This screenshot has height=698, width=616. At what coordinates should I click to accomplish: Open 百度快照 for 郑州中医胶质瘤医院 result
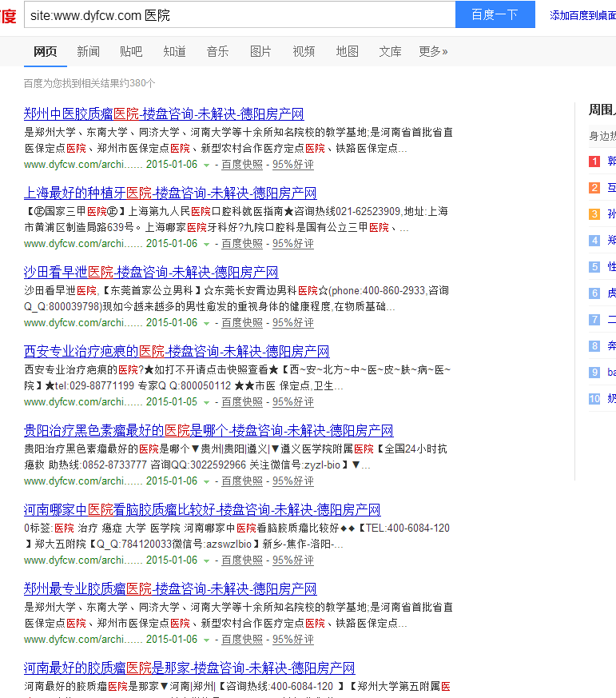pyautogui.click(x=242, y=164)
